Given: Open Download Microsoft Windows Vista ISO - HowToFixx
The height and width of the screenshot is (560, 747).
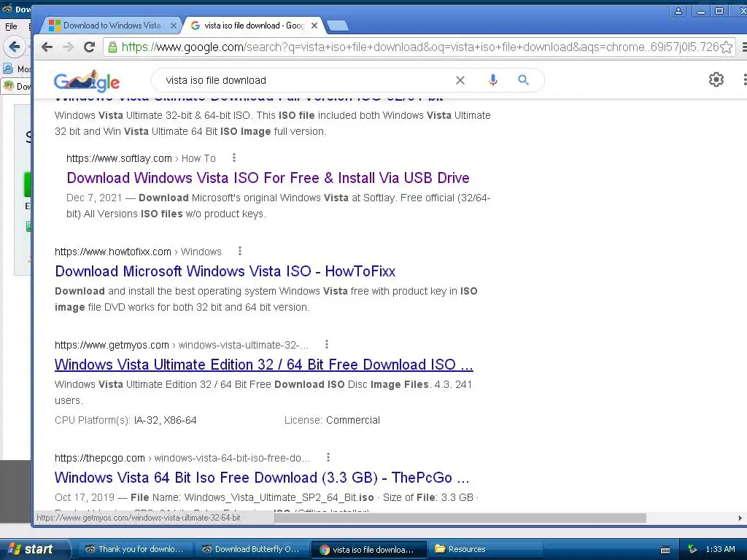Looking at the screenshot, I should (225, 271).
